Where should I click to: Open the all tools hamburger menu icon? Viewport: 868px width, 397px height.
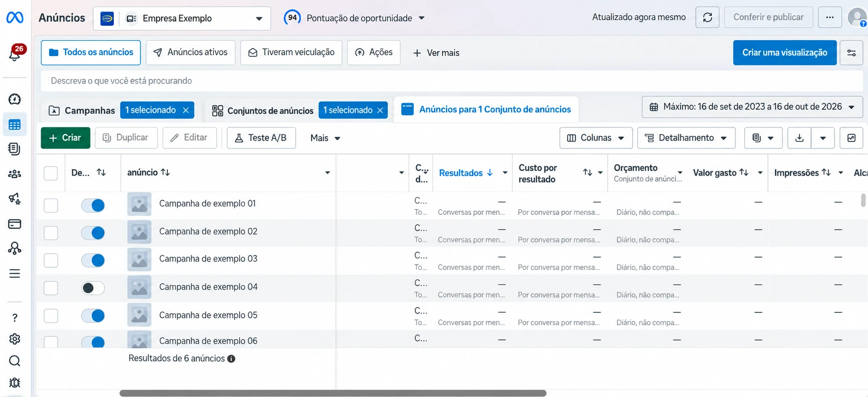tap(15, 273)
